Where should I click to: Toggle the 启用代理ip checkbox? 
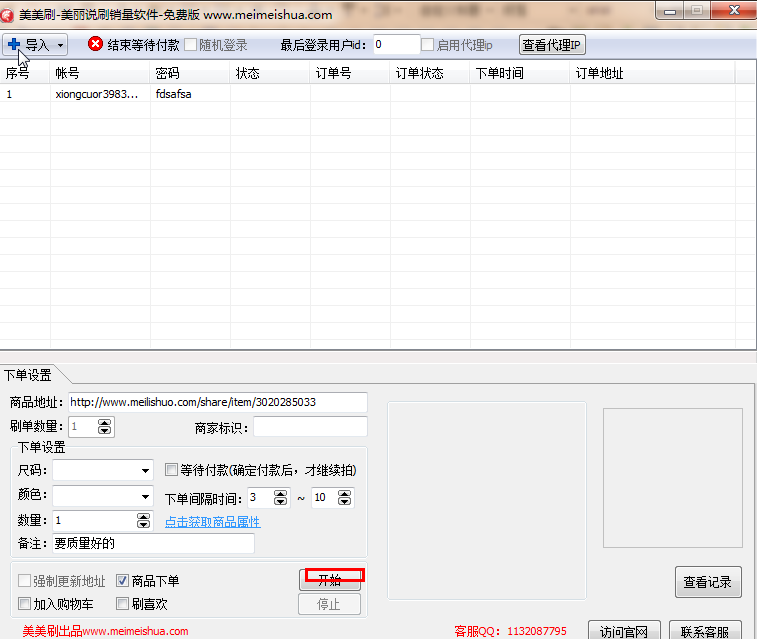[x=428, y=45]
